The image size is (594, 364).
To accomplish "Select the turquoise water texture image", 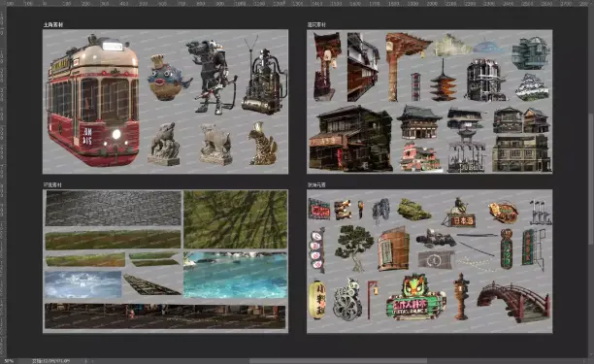I will coord(235,275).
